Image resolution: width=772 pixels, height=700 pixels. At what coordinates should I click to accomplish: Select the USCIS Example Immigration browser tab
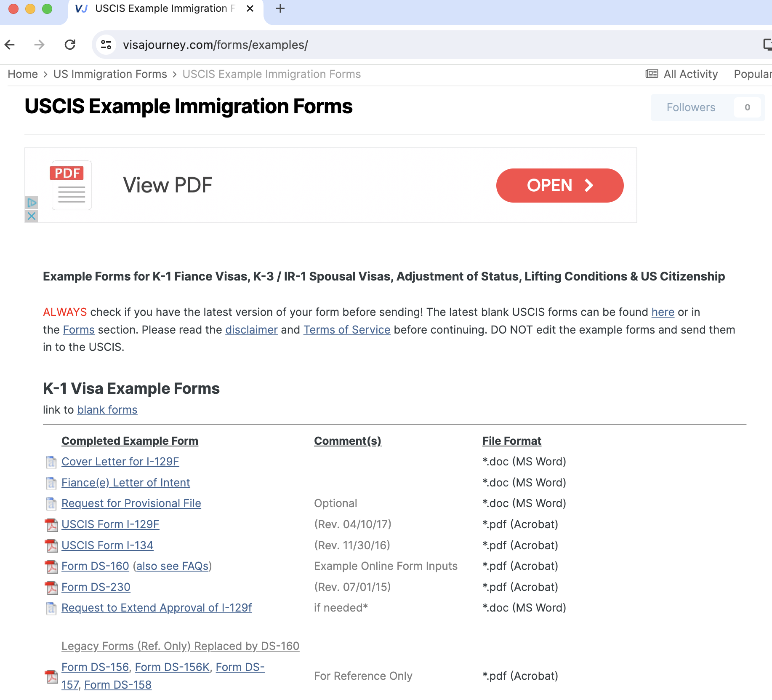click(x=165, y=9)
